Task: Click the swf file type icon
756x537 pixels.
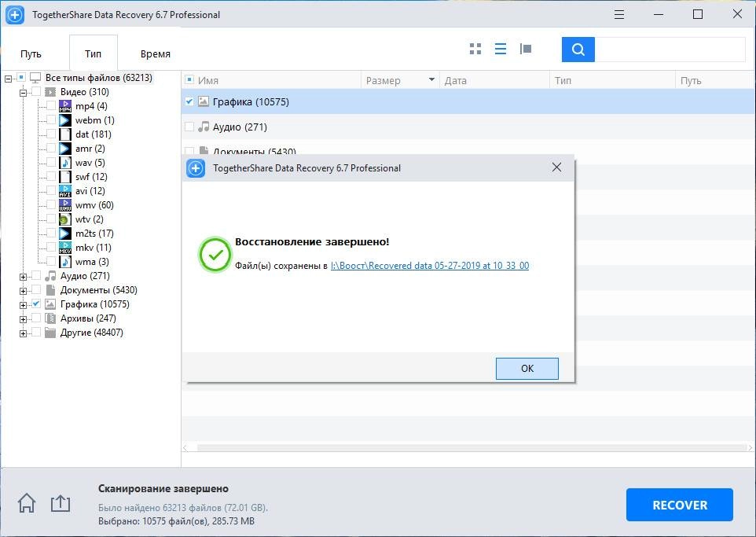Action: tap(65, 177)
